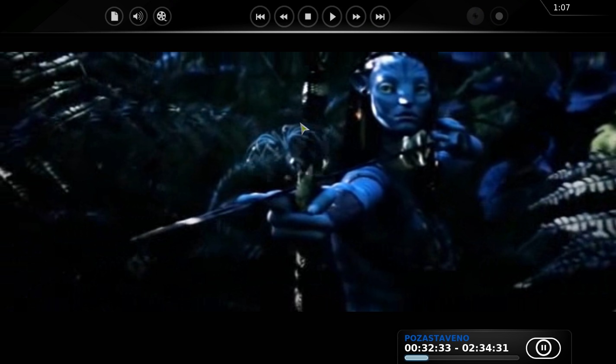Open video settings film reel icon
This screenshot has width=616, height=364.
tap(162, 16)
